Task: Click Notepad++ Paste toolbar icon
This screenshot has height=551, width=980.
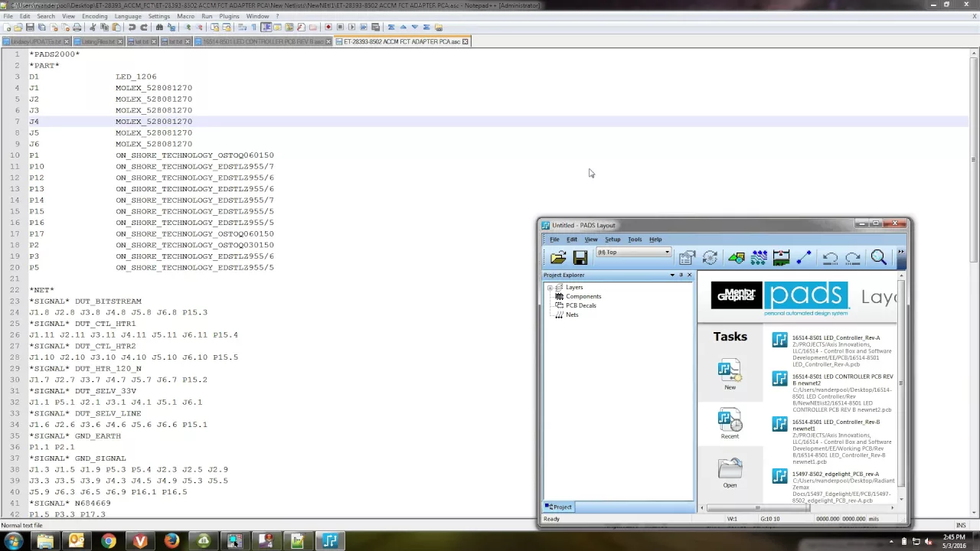Action: (116, 28)
